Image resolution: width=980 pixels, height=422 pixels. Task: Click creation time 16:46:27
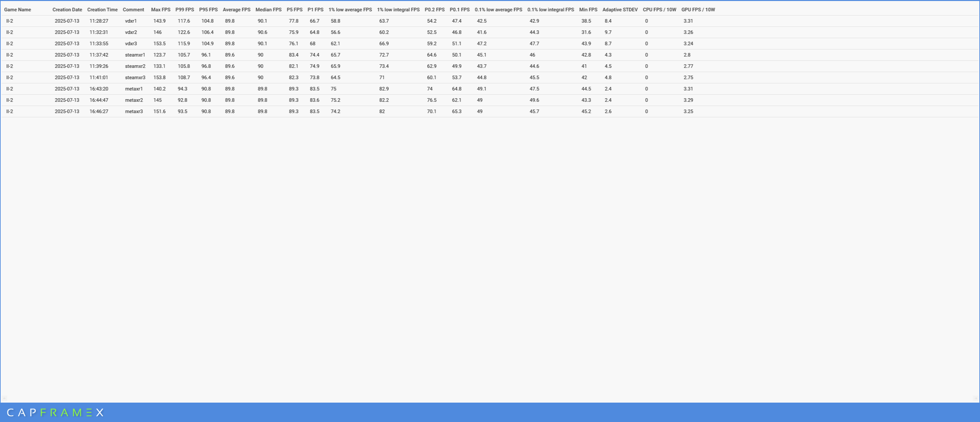(x=99, y=111)
